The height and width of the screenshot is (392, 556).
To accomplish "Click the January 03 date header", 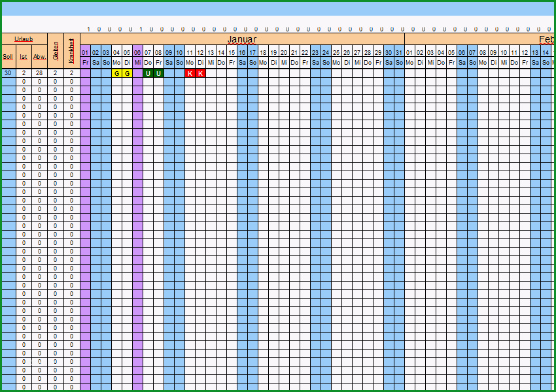I will click(106, 52).
